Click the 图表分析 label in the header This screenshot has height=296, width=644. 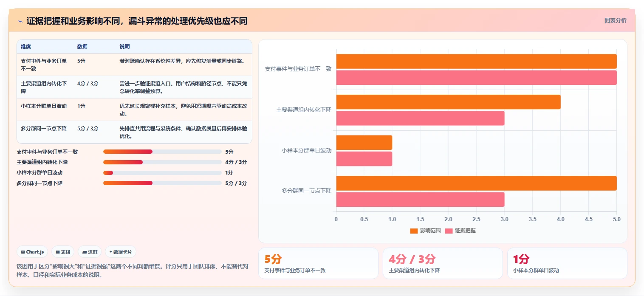coord(615,20)
